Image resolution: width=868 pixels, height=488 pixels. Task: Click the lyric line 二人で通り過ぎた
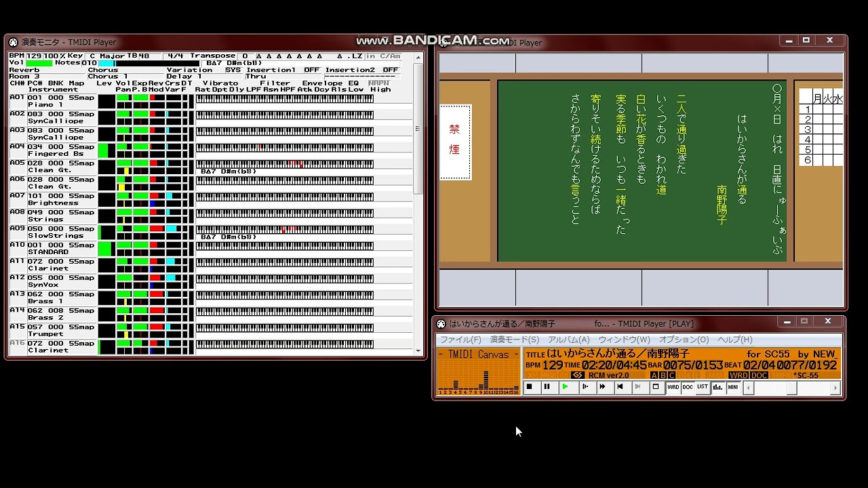pyautogui.click(x=682, y=134)
